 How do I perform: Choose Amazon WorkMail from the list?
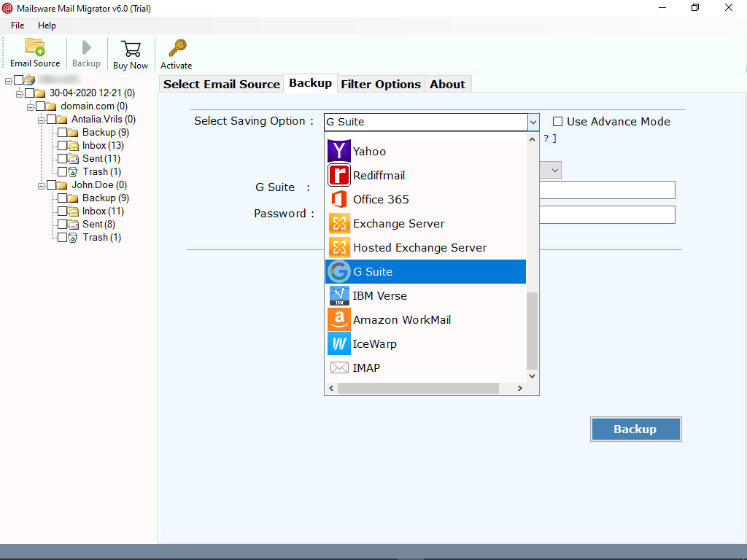point(425,319)
